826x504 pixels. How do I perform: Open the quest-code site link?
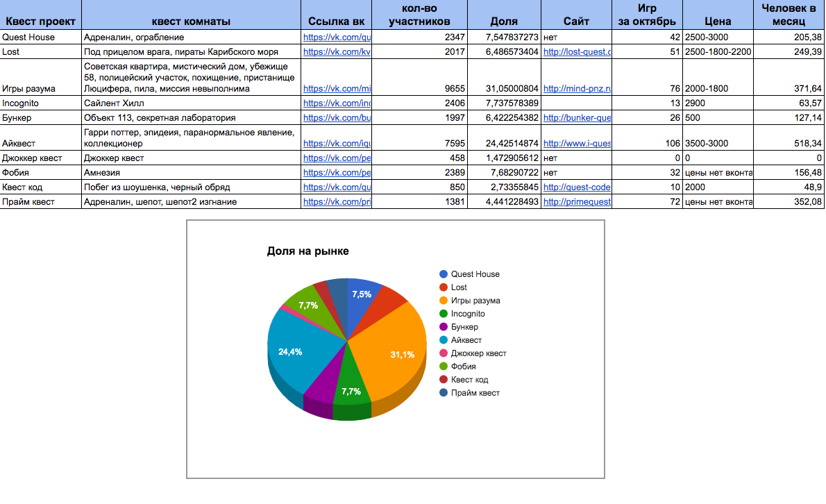point(578,187)
